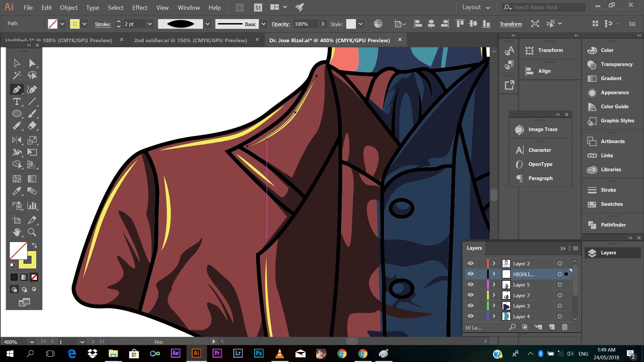Switch to Untitled-1 document tab

[59, 40]
